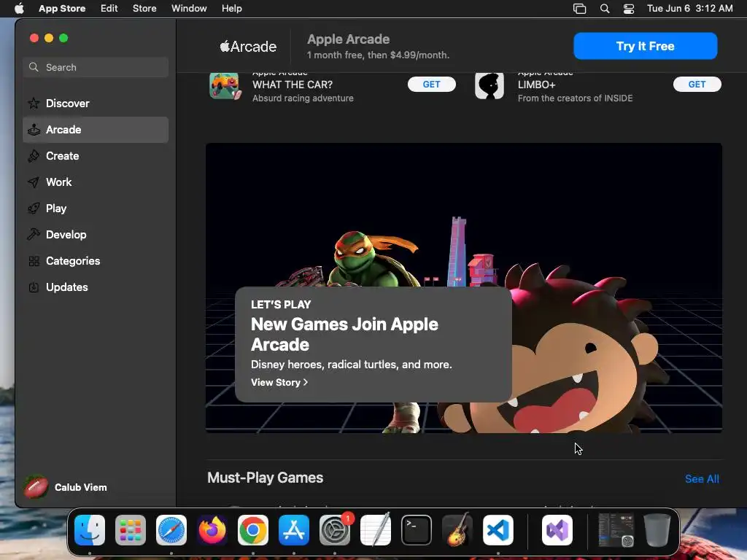This screenshot has width=747, height=560.
Task: Click See All for Must-Play Games
Action: point(702,479)
